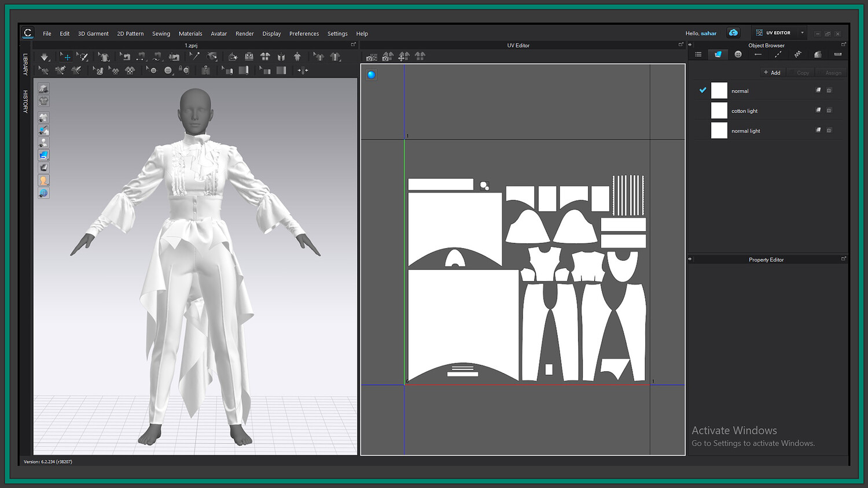868x488 pixels.
Task: Select the Zipper tool icon
Action: coord(205,71)
